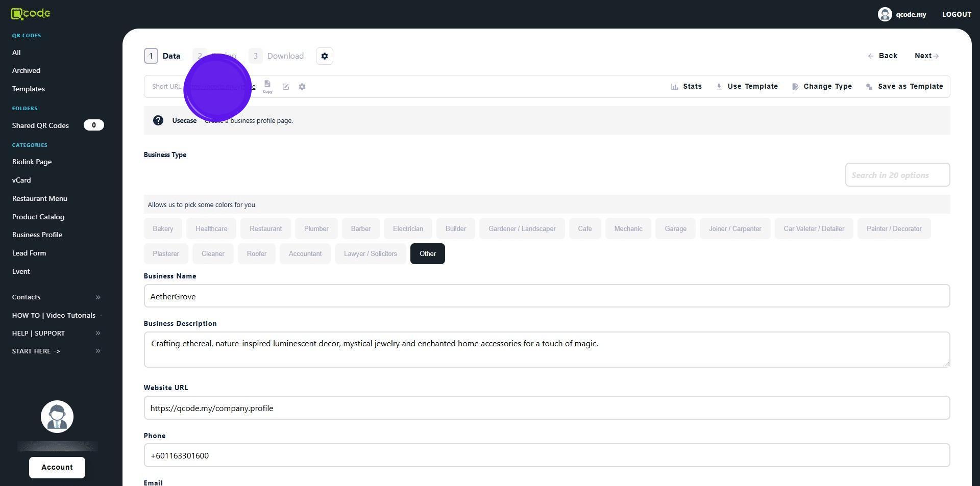
Task: Open short URL settings gear icon
Action: pyautogui.click(x=302, y=87)
